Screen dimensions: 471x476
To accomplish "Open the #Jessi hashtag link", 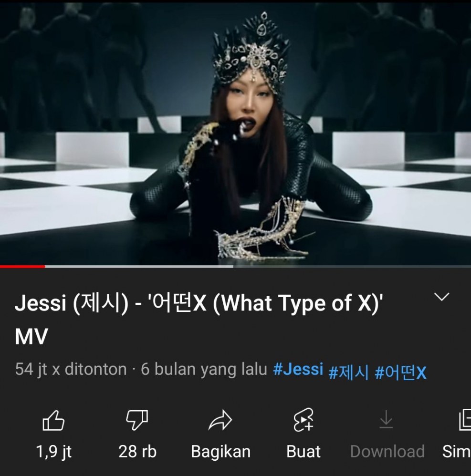I will pos(298,369).
